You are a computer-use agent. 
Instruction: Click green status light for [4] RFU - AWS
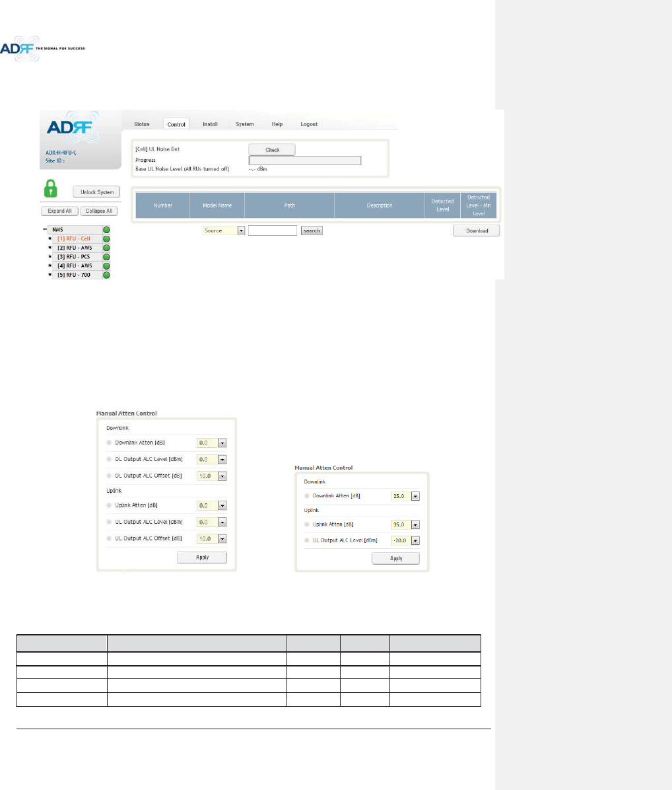tap(106, 266)
